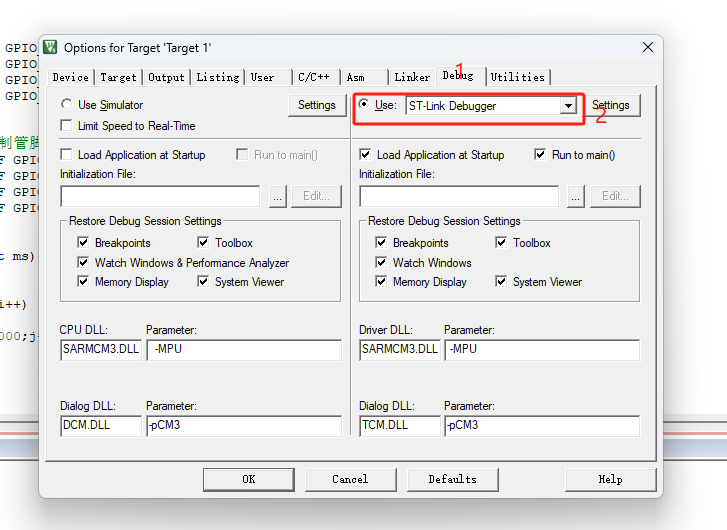Toggle left-side System Viewer checkbox
The height and width of the screenshot is (530, 727).
point(204,282)
